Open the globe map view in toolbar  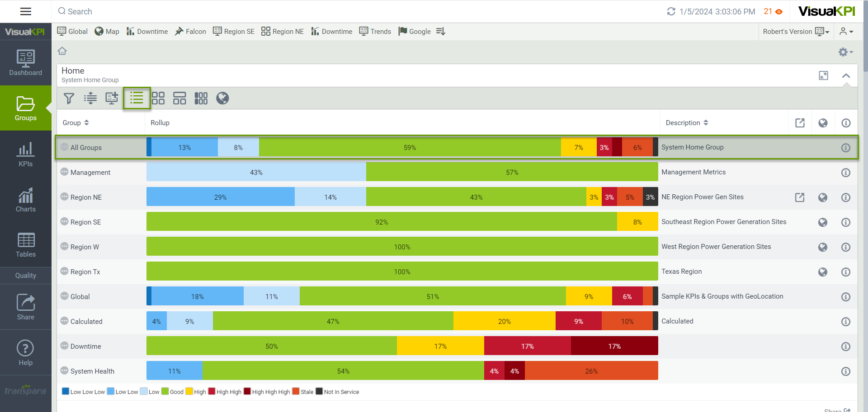(x=222, y=98)
